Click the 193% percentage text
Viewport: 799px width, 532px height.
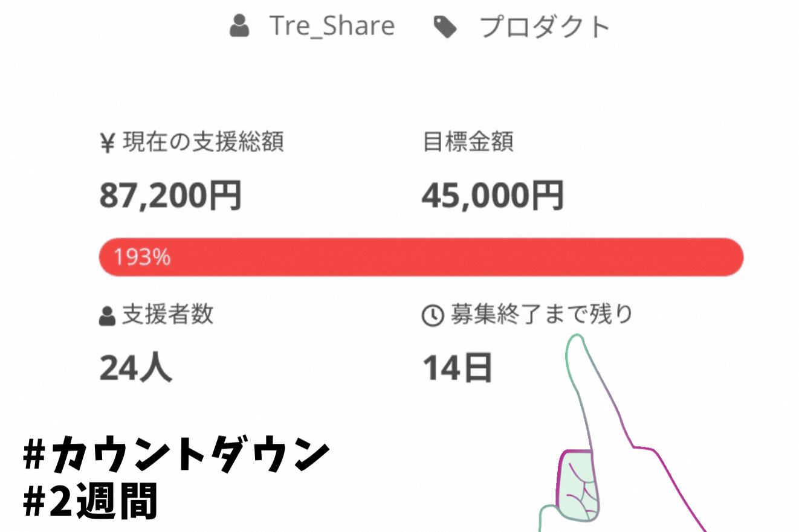[x=143, y=258]
